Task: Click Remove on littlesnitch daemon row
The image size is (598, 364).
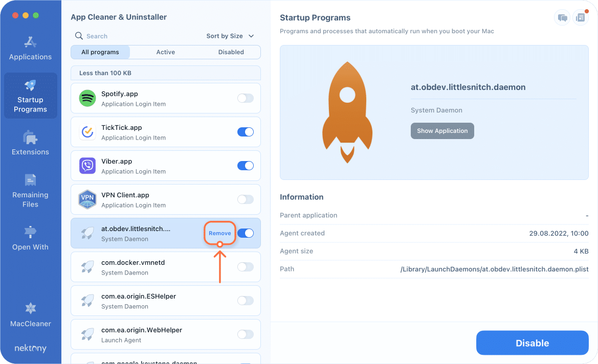Action: 219,233
